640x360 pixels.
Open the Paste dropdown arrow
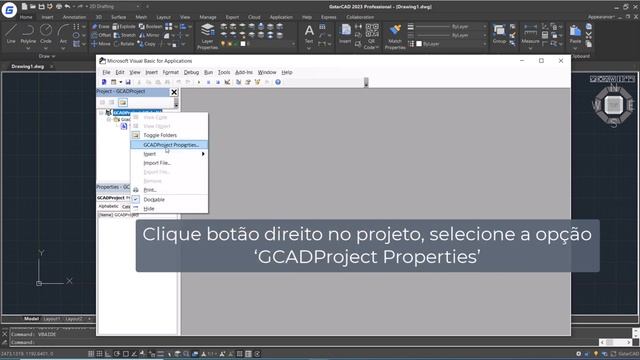575,49
